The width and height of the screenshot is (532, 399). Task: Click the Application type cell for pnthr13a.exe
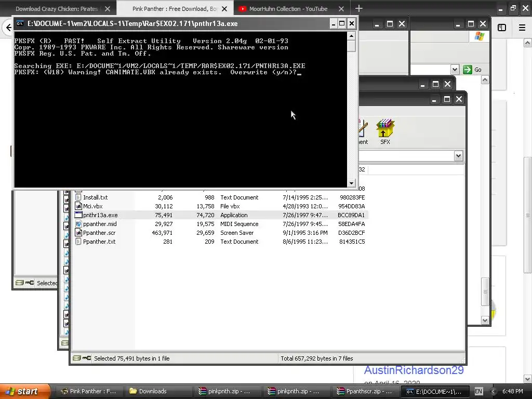pyautogui.click(x=234, y=215)
